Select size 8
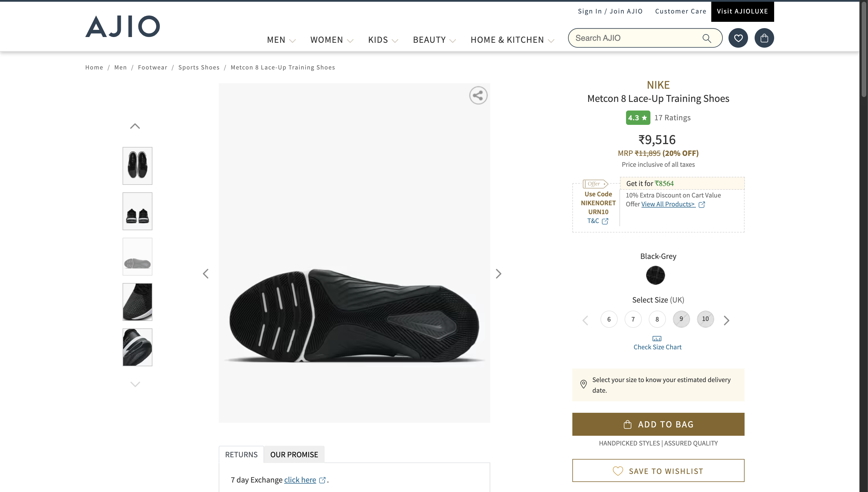Viewport: 868px width, 492px height. point(657,319)
